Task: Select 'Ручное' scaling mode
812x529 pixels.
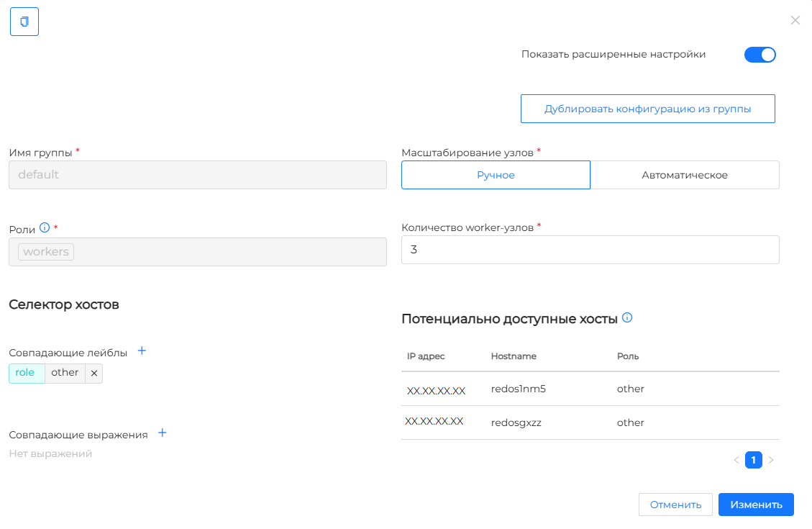Action: click(x=496, y=175)
